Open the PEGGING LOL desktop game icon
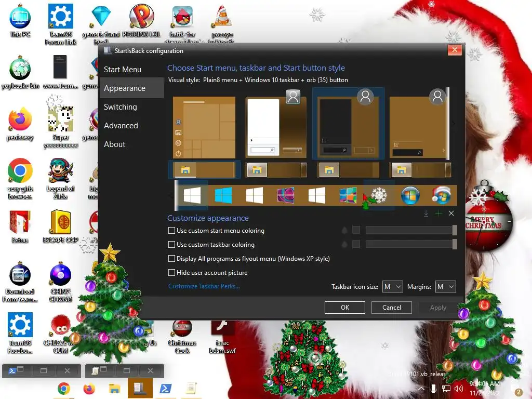532x399 pixels. [141, 21]
